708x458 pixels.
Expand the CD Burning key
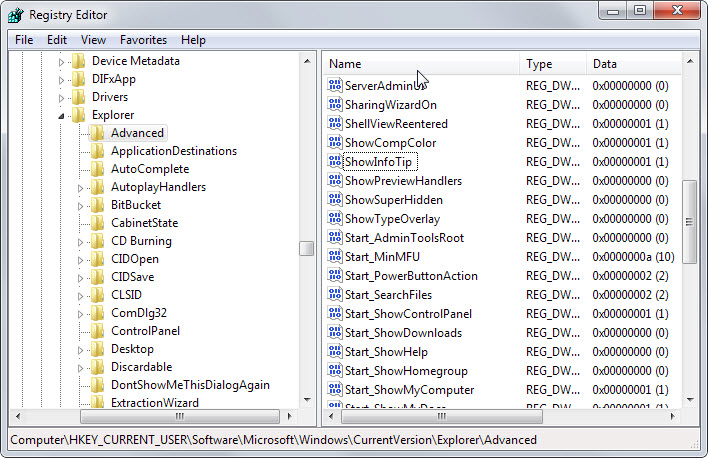80,242
